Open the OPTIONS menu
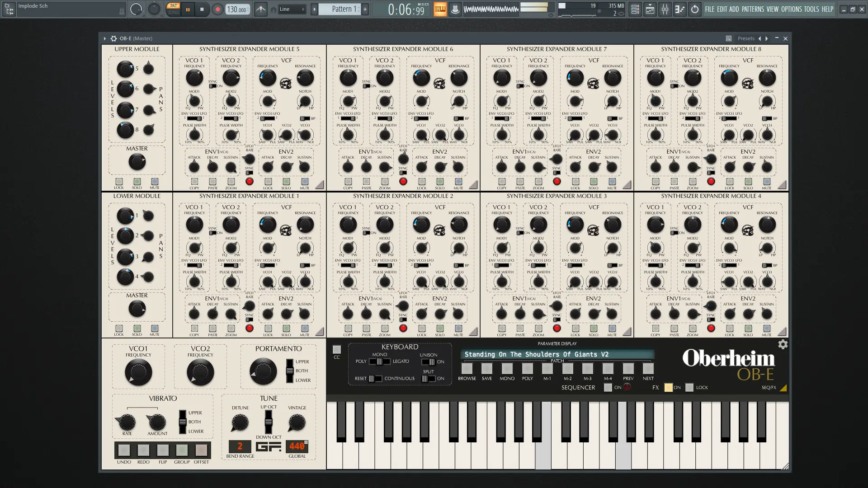868x488 pixels. 791,9
